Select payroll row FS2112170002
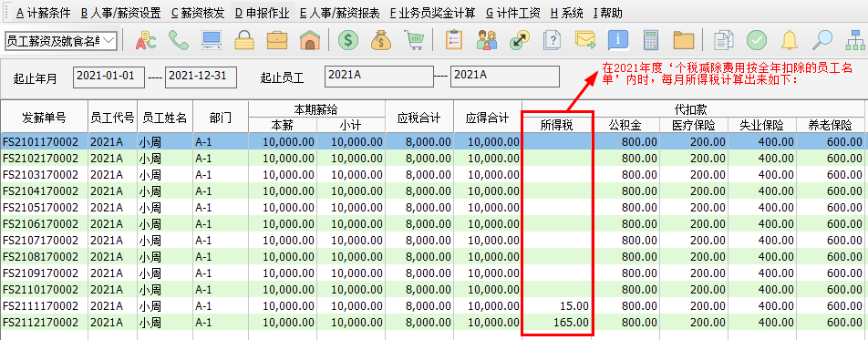 pyautogui.click(x=433, y=323)
